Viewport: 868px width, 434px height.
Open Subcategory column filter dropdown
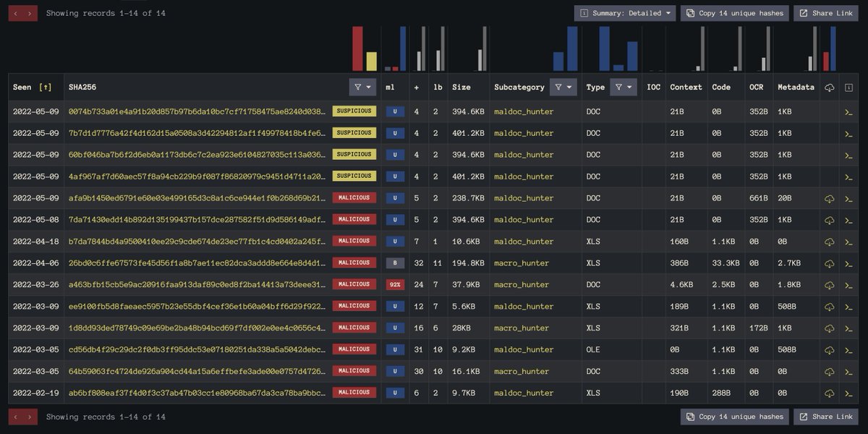tap(563, 87)
